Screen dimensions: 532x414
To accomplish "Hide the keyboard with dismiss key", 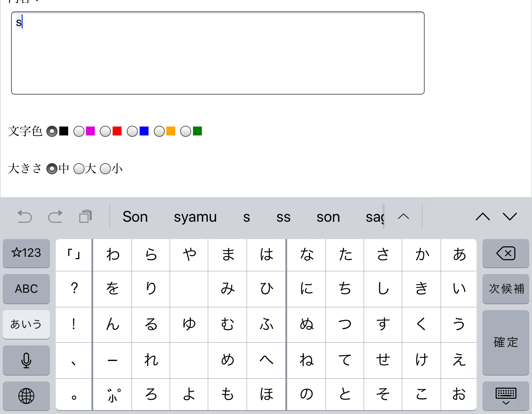I will coord(506,396).
